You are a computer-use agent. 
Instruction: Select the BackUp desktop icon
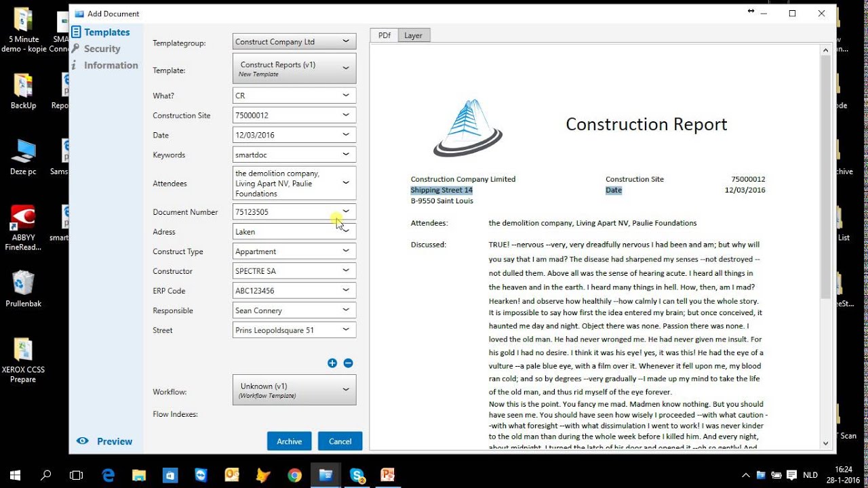click(23, 91)
